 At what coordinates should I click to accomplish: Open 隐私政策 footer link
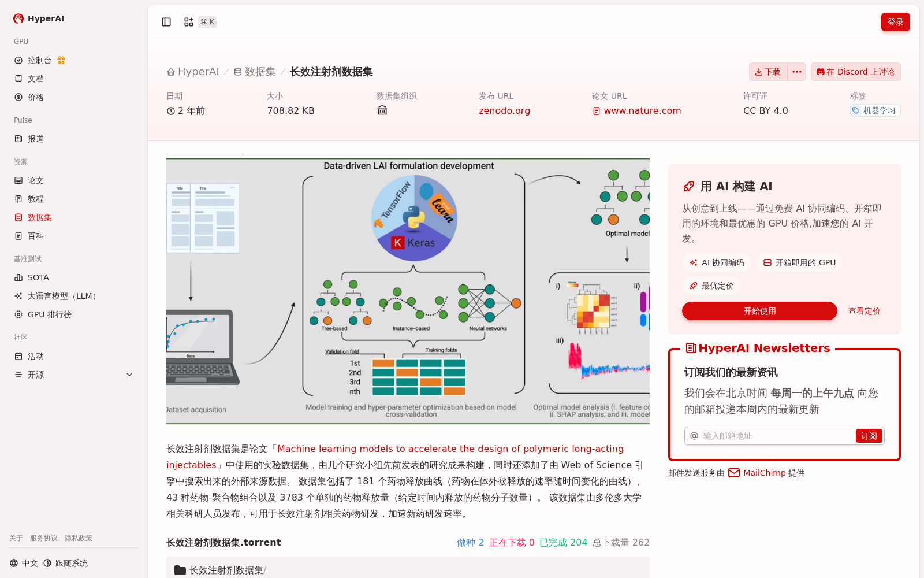click(x=79, y=538)
